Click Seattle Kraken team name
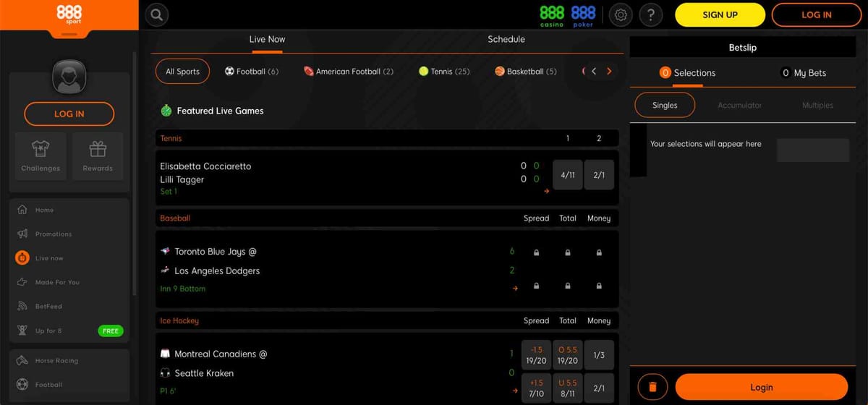868x405 pixels. [204, 373]
